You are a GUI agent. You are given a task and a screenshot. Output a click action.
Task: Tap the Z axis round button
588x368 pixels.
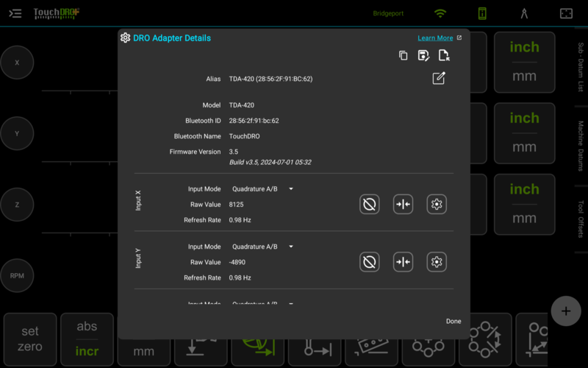tap(17, 205)
